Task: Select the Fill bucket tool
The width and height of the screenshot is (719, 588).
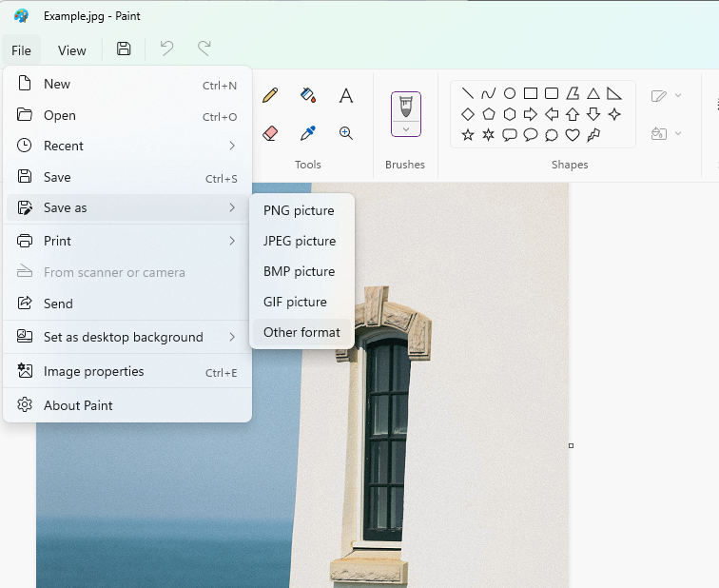Action: (x=308, y=95)
